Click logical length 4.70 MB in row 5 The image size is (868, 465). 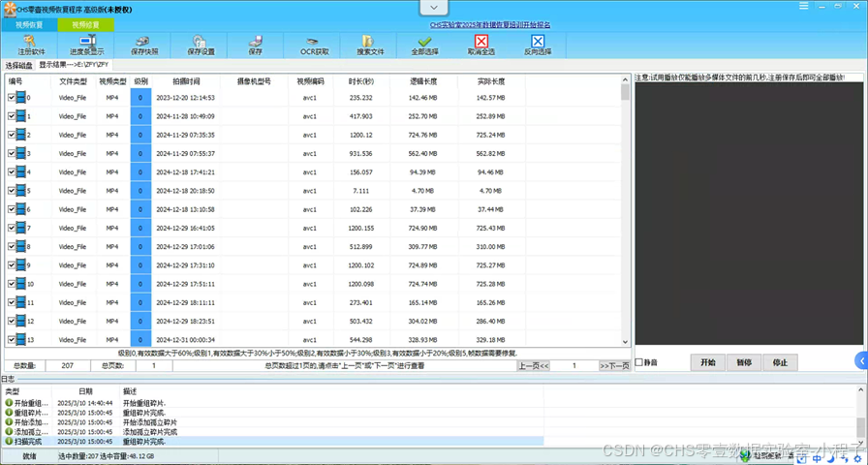pos(423,191)
